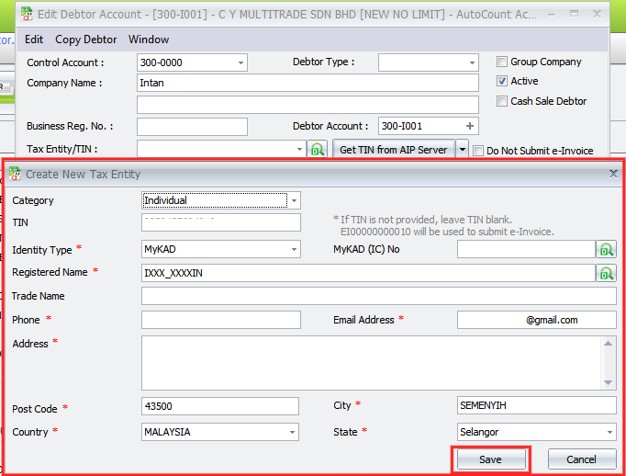Viewport: 626px width, 476px height.
Task: Expand the Category dropdown
Action: click(x=293, y=201)
